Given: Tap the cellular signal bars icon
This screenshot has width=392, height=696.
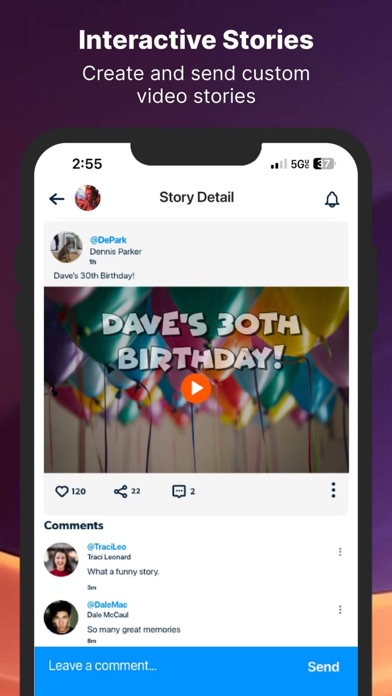Looking at the screenshot, I should click(278, 165).
